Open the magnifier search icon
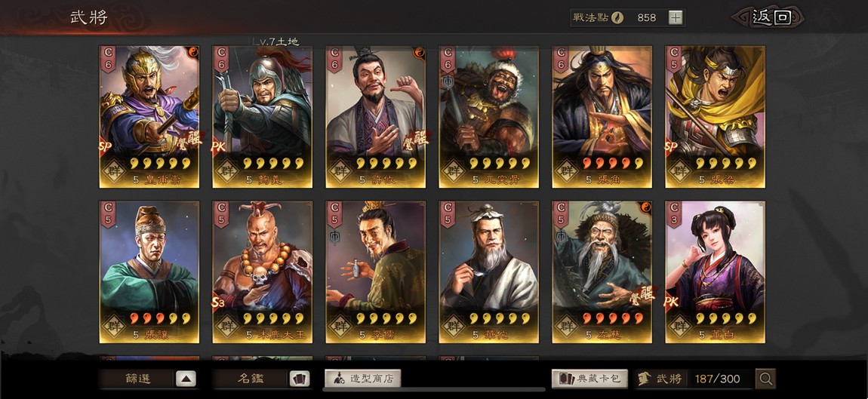 (x=765, y=379)
